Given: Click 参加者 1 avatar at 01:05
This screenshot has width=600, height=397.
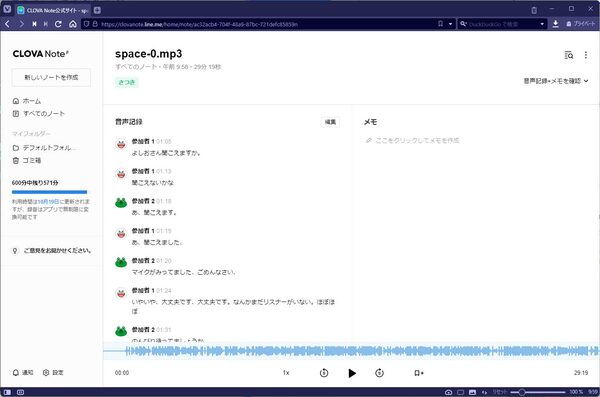Looking at the screenshot, I should pos(121,144).
